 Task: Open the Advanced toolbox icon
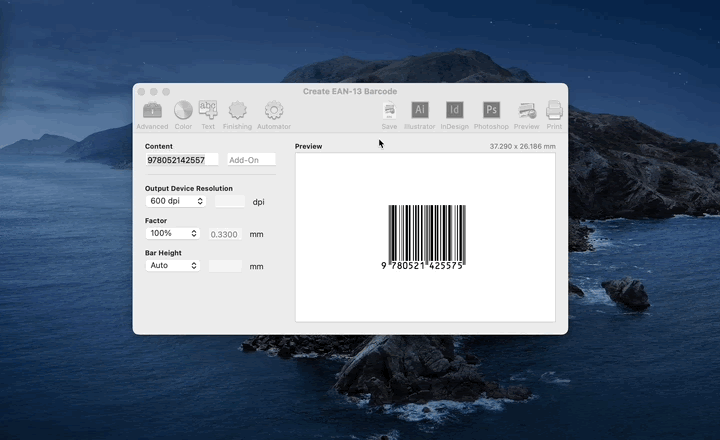152,115
